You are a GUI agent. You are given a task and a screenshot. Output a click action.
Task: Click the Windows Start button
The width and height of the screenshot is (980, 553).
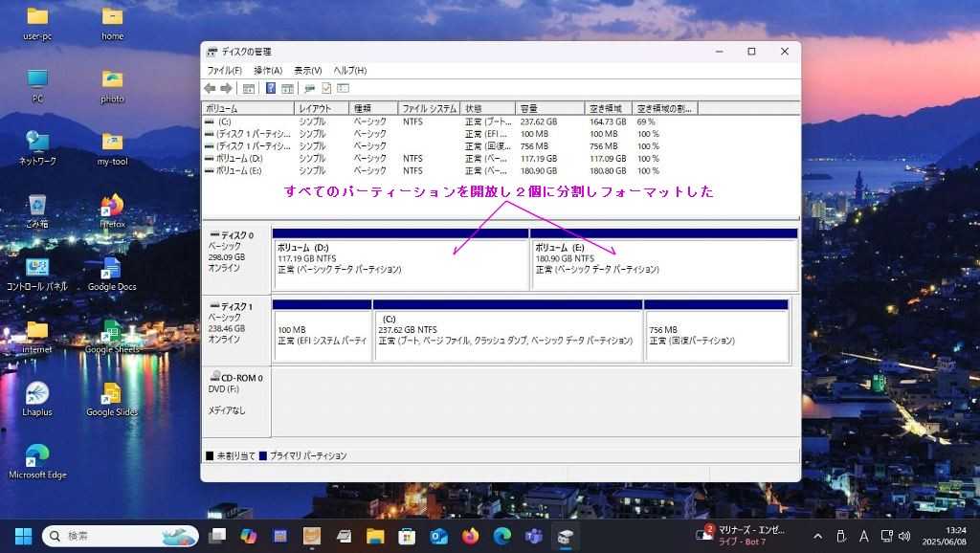23,536
